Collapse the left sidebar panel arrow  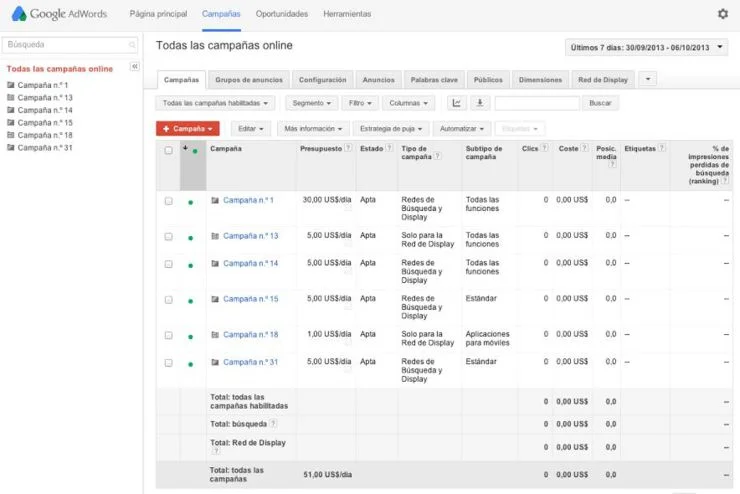click(x=135, y=66)
